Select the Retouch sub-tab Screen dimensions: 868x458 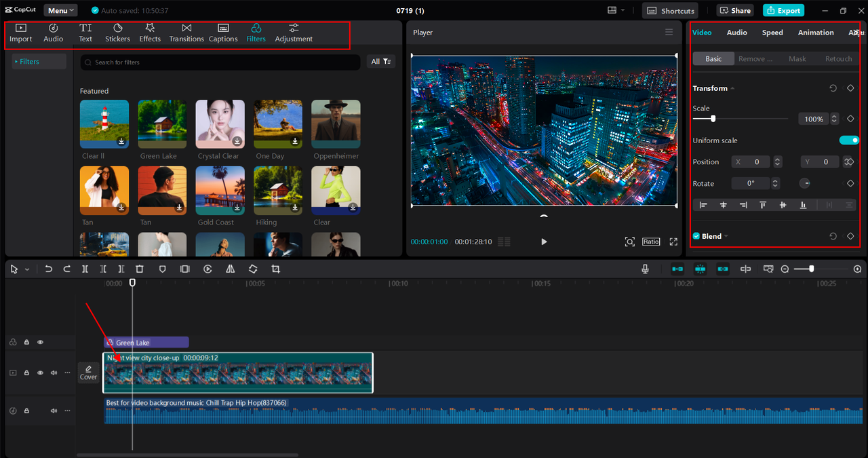pos(838,59)
